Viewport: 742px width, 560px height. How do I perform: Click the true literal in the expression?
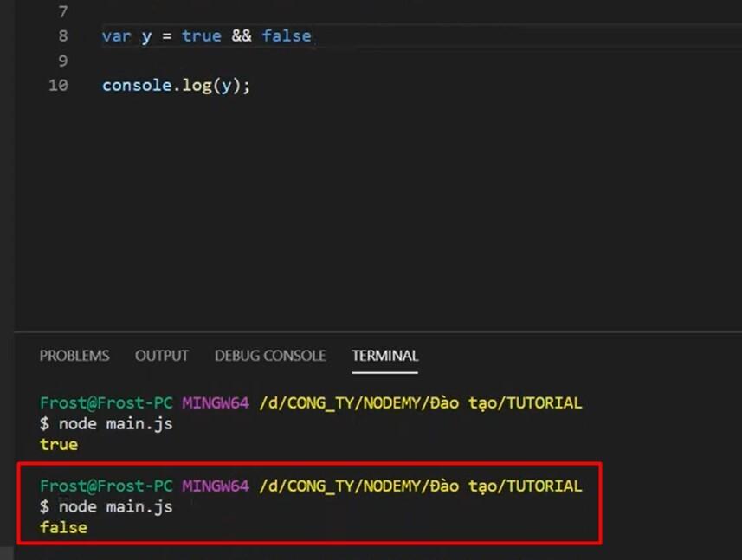pyautogui.click(x=201, y=35)
